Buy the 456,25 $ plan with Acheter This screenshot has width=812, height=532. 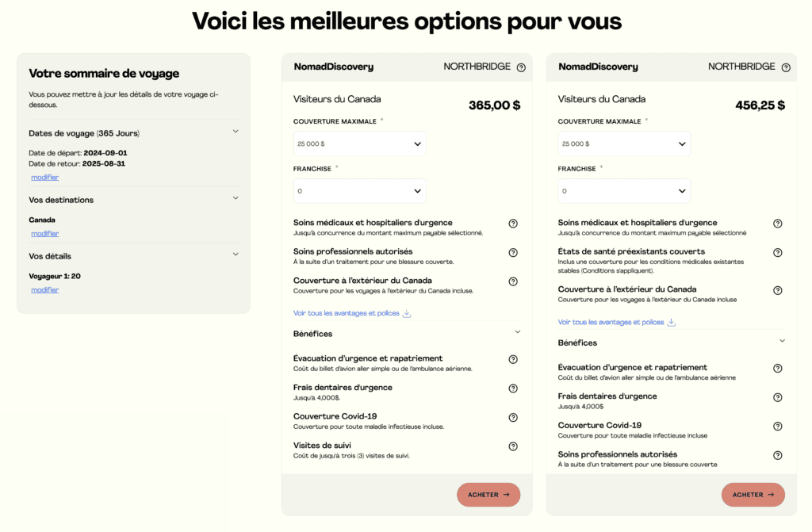[x=753, y=495]
